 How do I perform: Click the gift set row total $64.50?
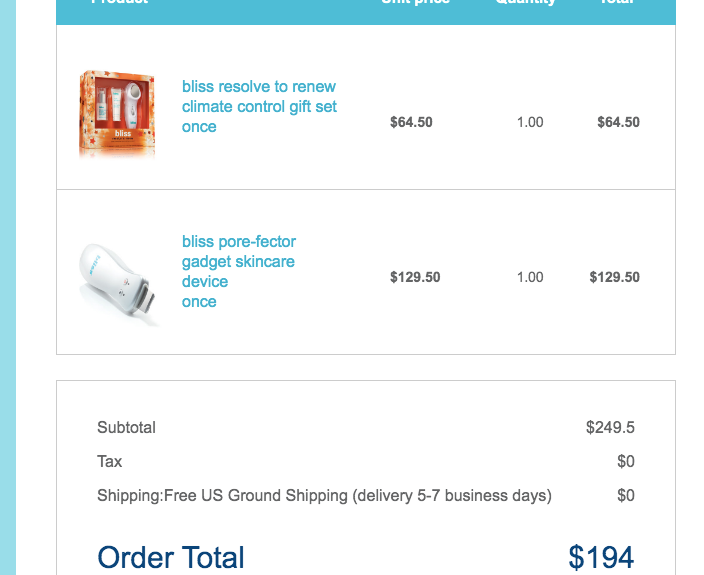[x=618, y=122]
